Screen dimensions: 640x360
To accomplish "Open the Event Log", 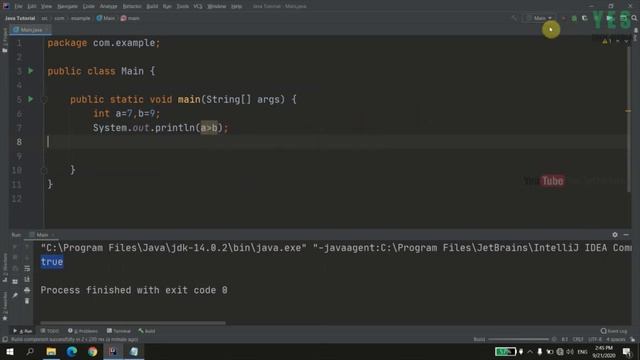I will click(614, 331).
